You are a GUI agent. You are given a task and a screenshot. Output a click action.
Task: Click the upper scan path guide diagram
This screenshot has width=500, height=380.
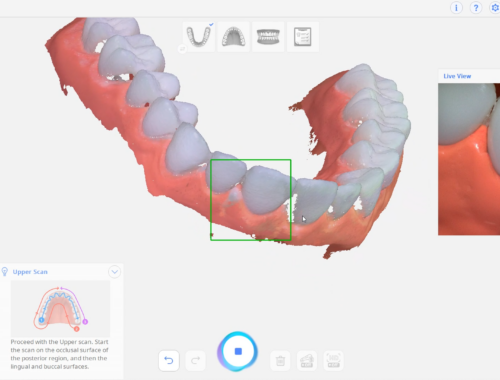tap(60, 308)
